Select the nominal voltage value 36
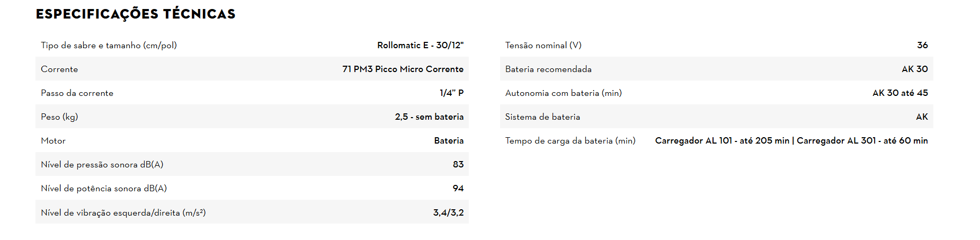Screen dimensions: 980x240 coord(922,46)
